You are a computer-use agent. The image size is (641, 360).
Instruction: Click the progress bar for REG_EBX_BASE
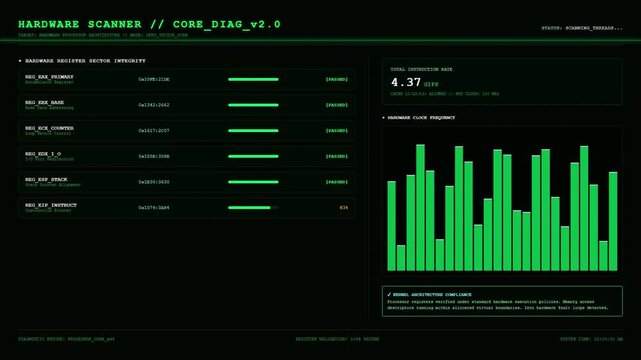[x=253, y=105]
